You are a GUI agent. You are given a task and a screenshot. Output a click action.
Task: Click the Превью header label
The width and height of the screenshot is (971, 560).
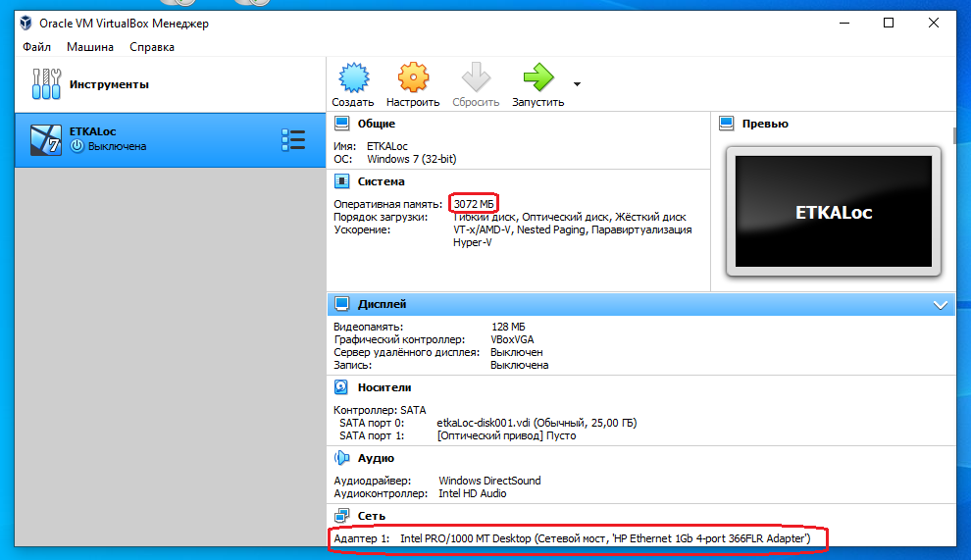tap(765, 124)
